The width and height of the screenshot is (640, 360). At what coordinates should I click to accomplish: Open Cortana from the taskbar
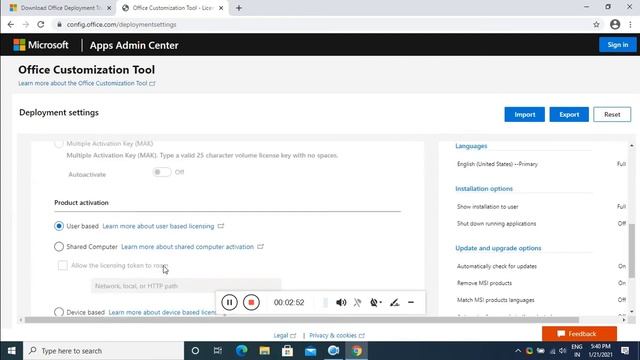[195, 351]
